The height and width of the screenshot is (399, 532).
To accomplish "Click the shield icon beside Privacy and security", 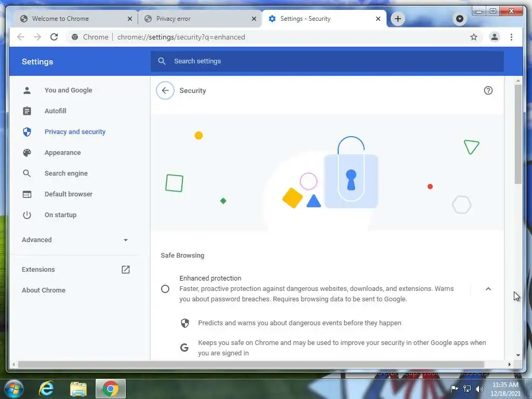I will tap(27, 131).
